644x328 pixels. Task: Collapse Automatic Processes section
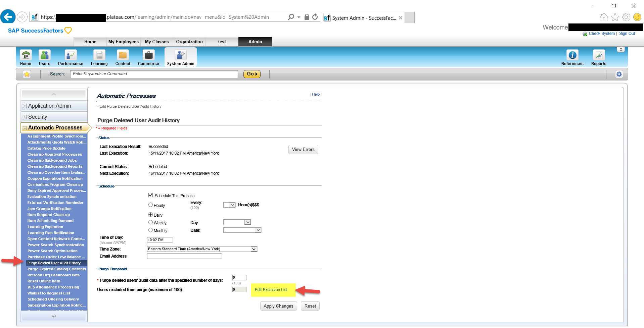(x=25, y=128)
